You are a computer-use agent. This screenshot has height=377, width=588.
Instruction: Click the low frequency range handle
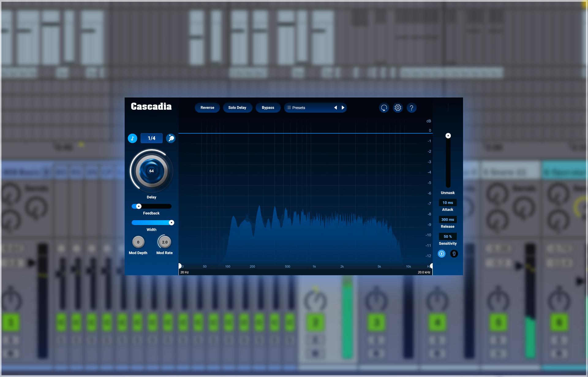click(x=180, y=266)
